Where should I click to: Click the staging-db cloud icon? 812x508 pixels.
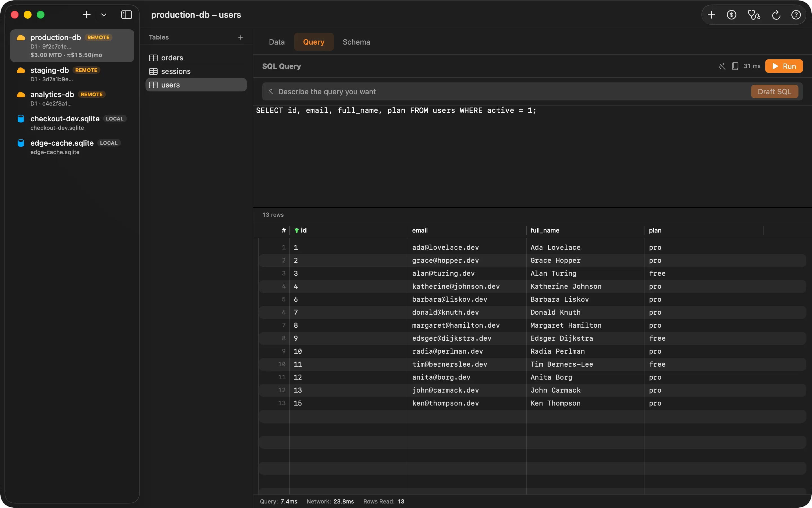pyautogui.click(x=21, y=70)
